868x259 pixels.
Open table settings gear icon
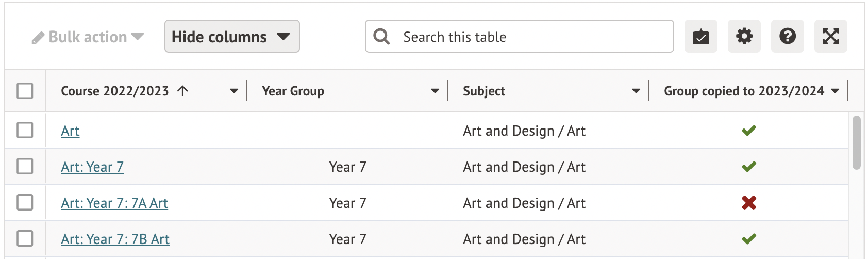coord(744,37)
